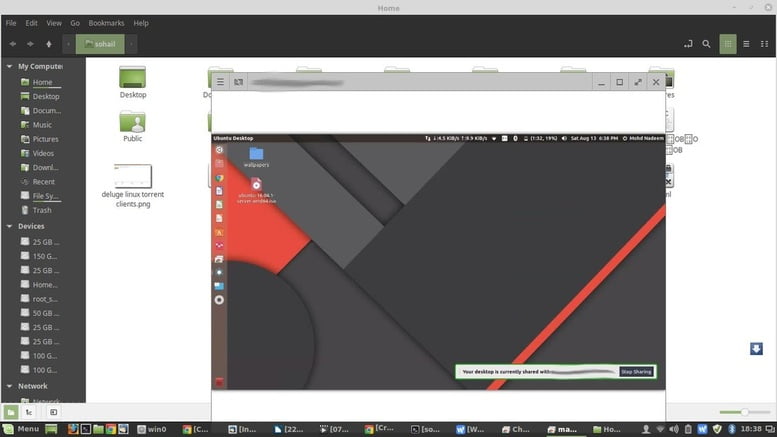777x437 pixels.
Task: Open the Edit menu
Action: (31, 23)
